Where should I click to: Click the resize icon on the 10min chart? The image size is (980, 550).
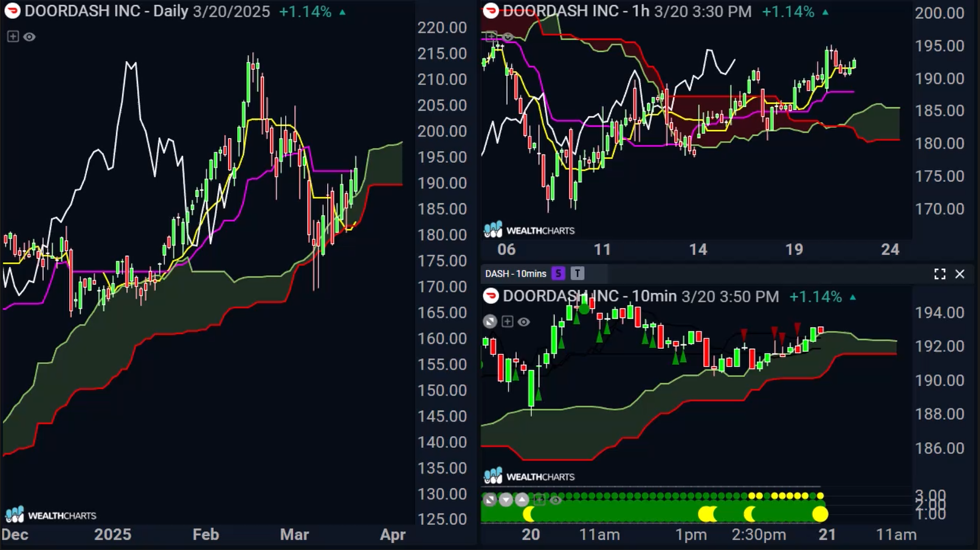(x=490, y=321)
